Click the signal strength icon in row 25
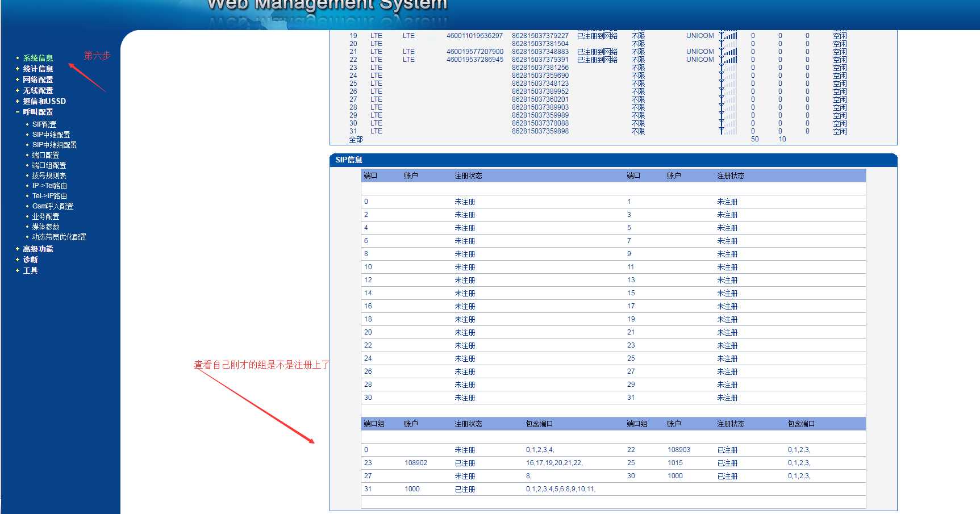This screenshot has width=980, height=514. [x=728, y=83]
